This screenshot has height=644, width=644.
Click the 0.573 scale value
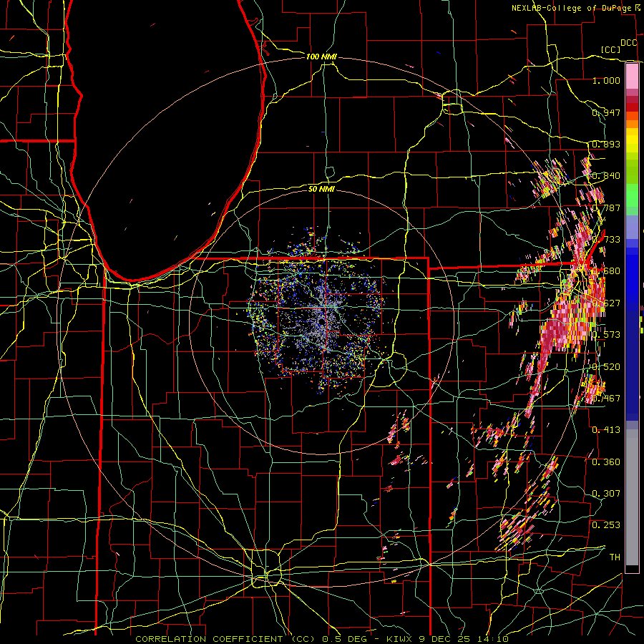[x=606, y=334]
